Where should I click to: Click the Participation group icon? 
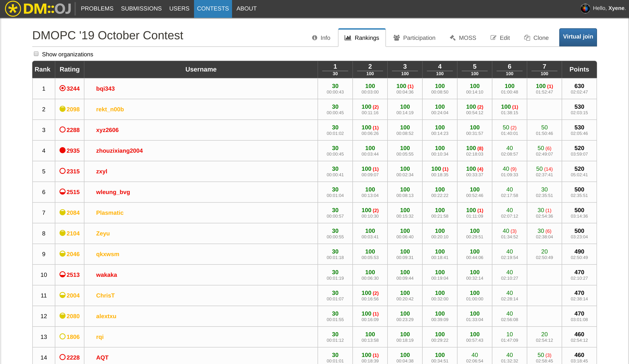click(396, 38)
